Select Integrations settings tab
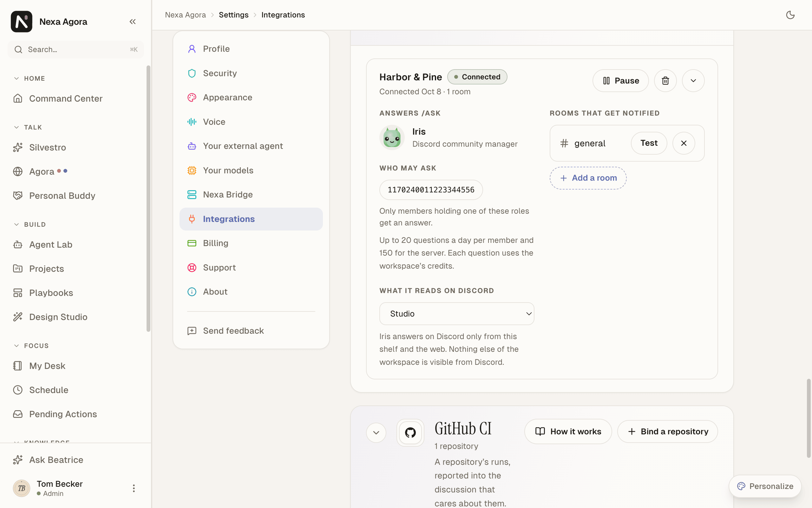 click(251, 219)
